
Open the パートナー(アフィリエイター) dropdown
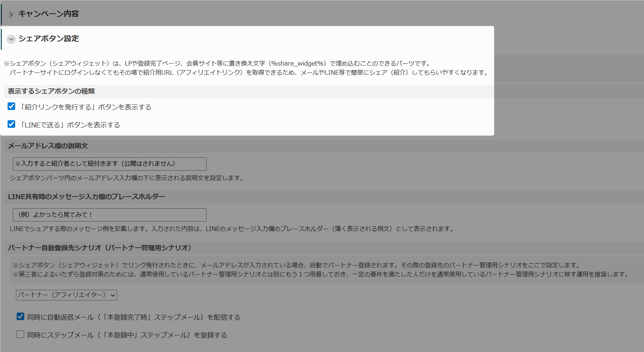click(x=66, y=295)
